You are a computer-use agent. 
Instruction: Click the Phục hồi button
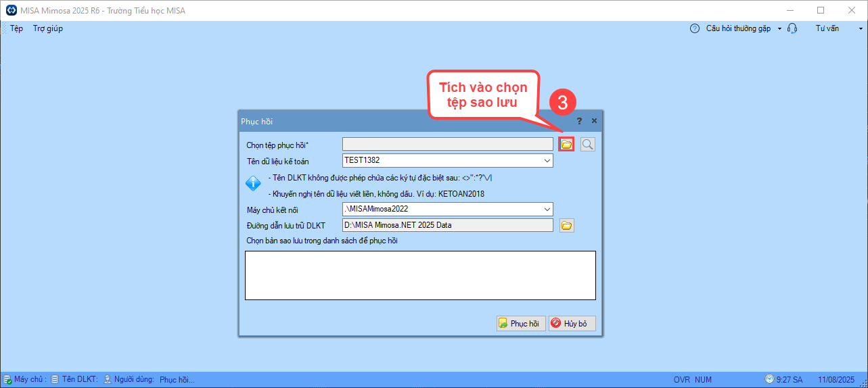tap(521, 324)
